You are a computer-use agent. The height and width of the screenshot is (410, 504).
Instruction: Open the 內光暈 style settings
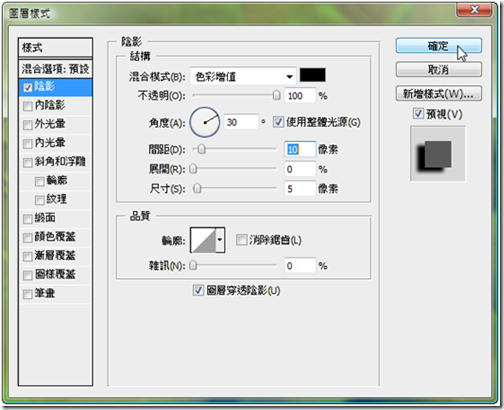(x=50, y=143)
